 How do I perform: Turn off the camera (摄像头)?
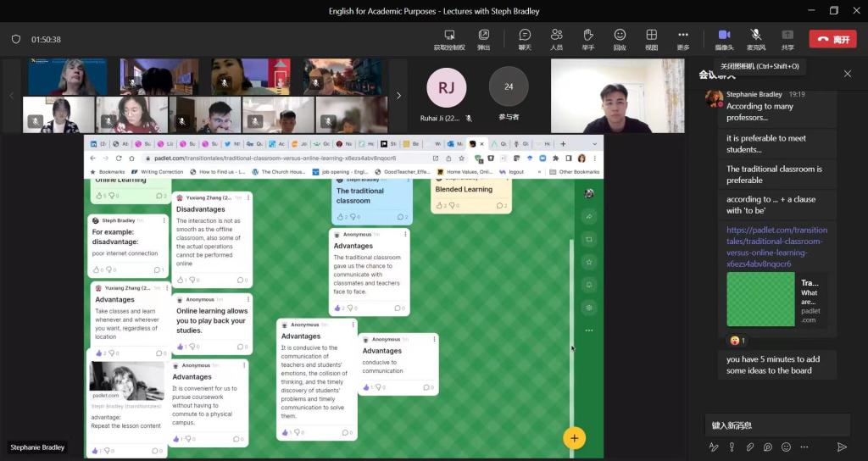(x=724, y=38)
